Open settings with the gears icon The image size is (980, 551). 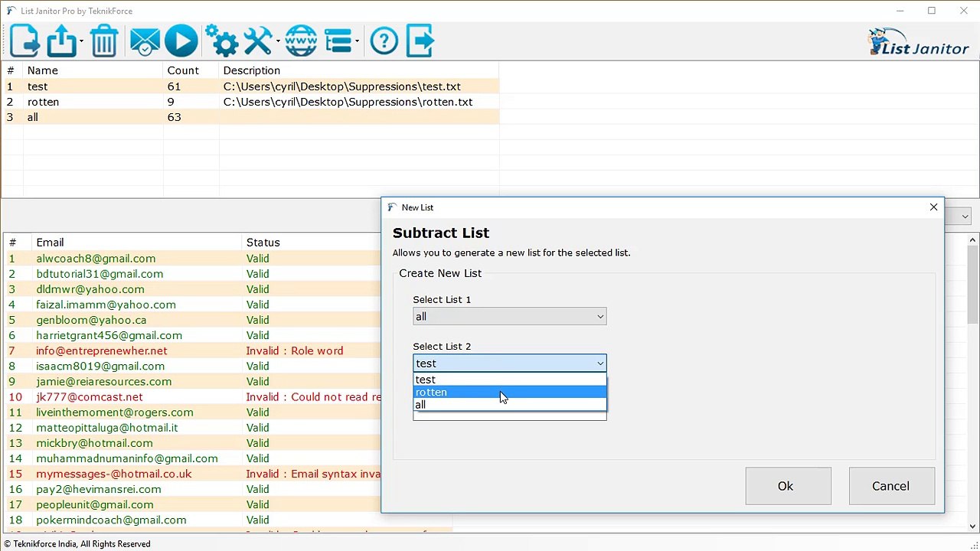coord(221,41)
